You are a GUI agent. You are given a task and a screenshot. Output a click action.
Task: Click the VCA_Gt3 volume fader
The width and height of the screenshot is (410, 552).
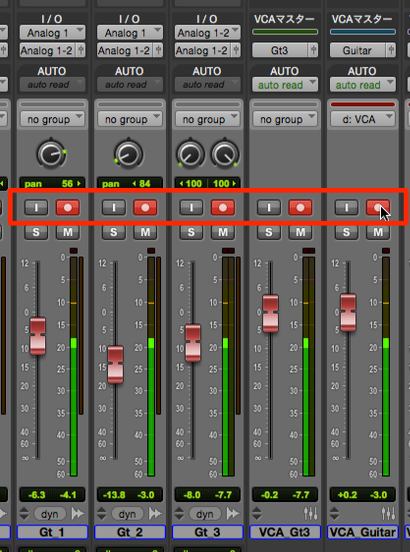271,313
